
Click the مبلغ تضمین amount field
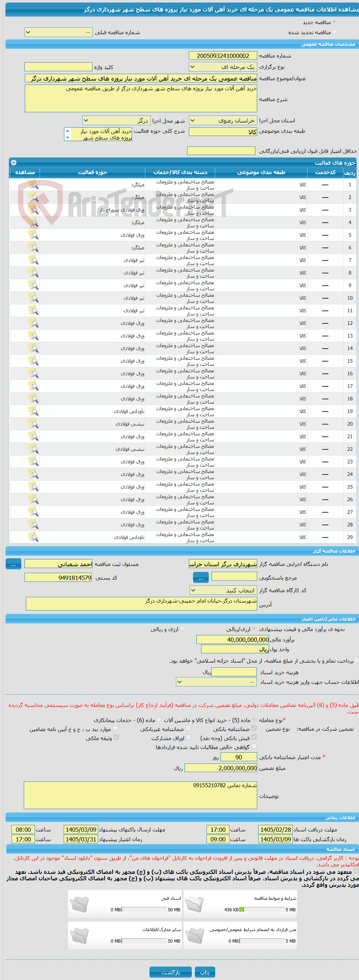(221, 768)
